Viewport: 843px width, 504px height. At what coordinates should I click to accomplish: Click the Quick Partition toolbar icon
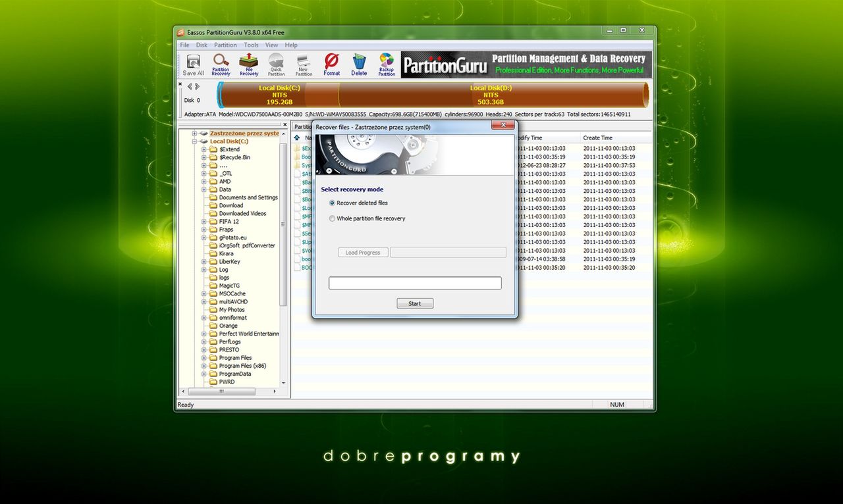(276, 64)
